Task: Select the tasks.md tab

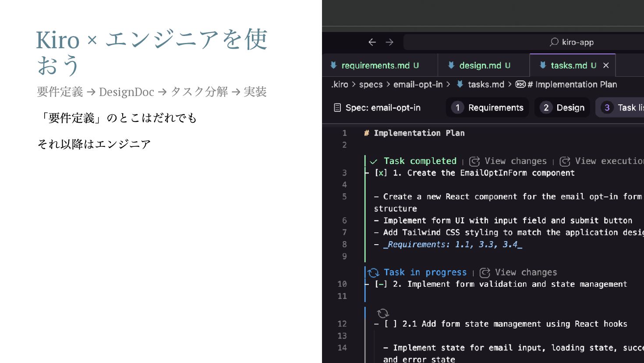Action: pos(573,65)
